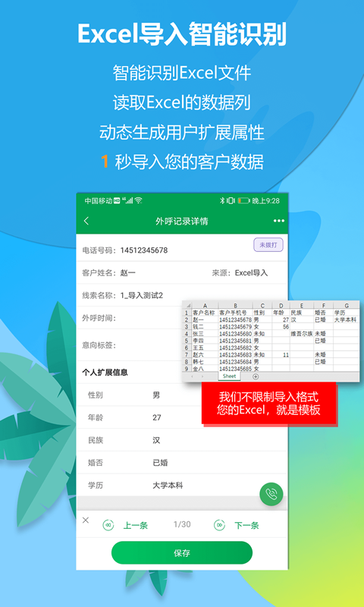Tap the 个人扩展信息 section header
Viewport: 364px width, 607px height.
pos(105,373)
